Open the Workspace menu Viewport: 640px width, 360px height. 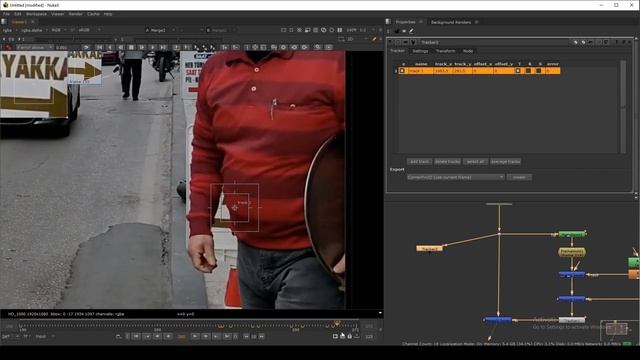36,14
